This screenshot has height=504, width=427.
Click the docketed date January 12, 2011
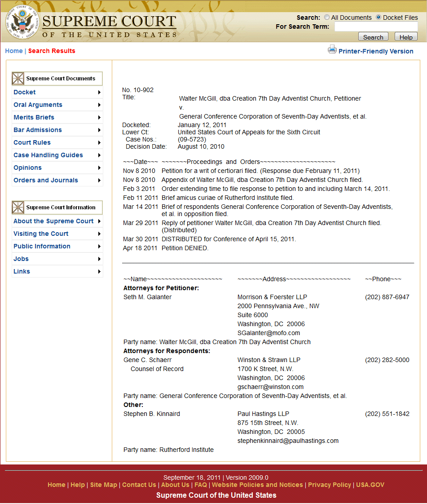[202, 125]
